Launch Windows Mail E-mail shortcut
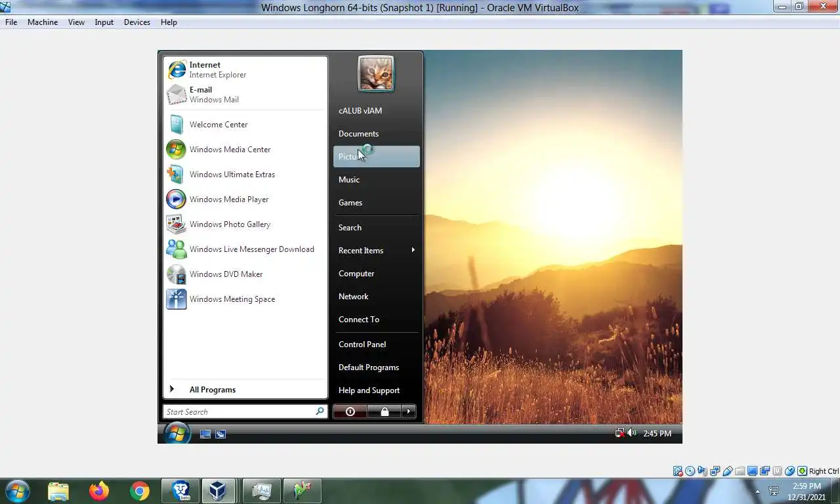The image size is (840, 504). (x=245, y=94)
